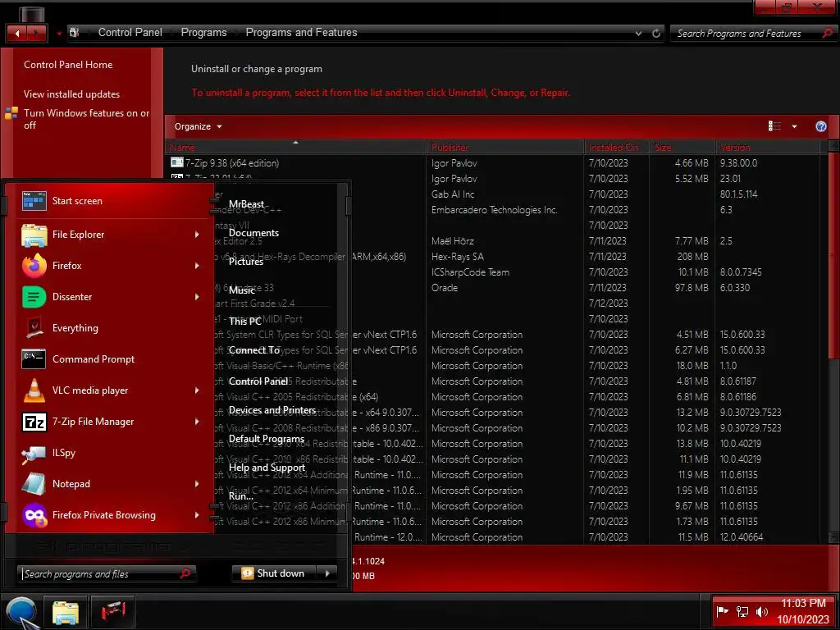Expand Dissenter jump list arrow
The image size is (840, 630).
tap(197, 297)
